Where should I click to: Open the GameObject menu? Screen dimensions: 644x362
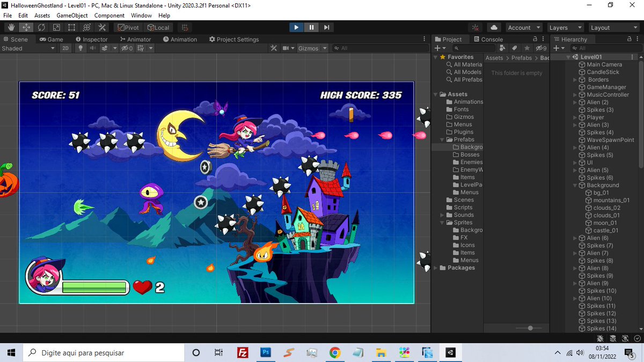click(x=72, y=16)
